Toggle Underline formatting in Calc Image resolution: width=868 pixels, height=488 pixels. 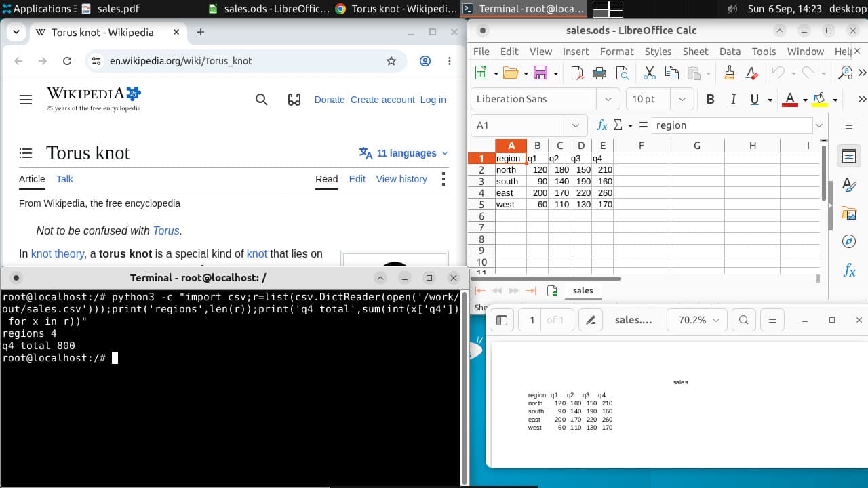click(x=754, y=100)
